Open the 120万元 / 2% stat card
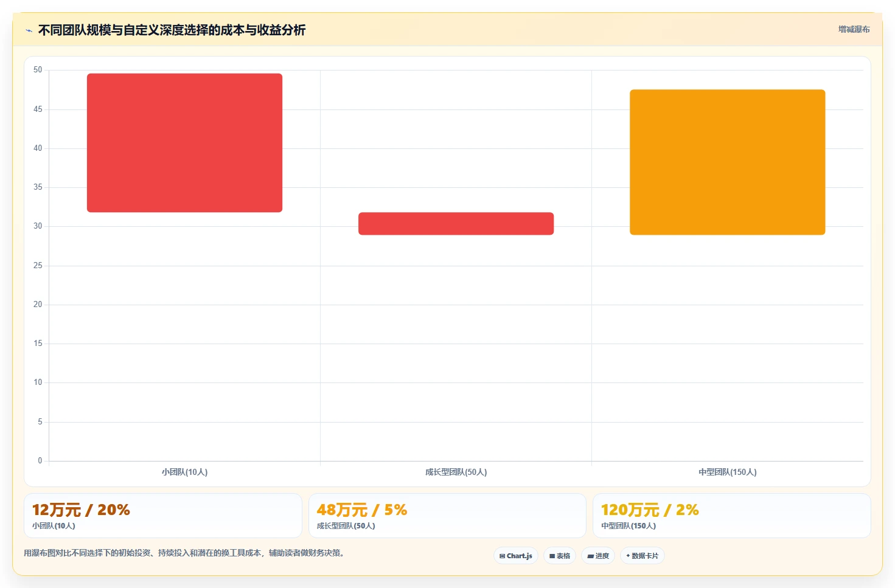This screenshot has height=588, width=895. click(732, 516)
